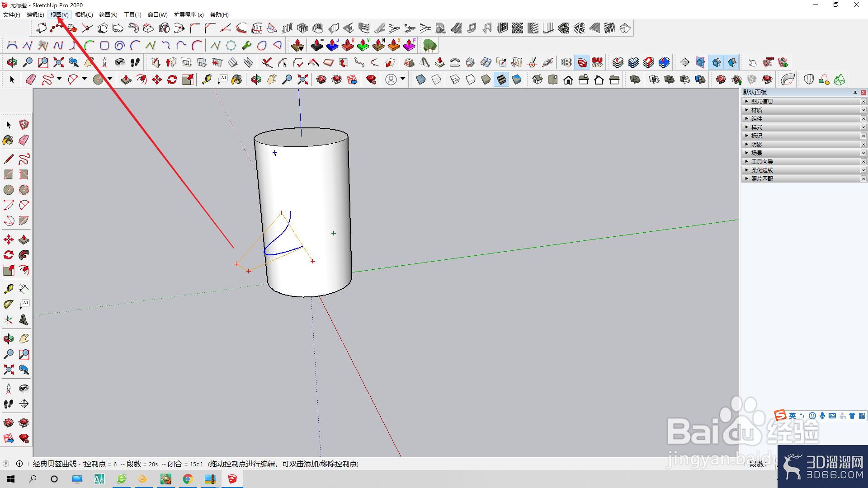Close the 工具向导 panel
The width and height of the screenshot is (868, 488).
click(x=863, y=161)
